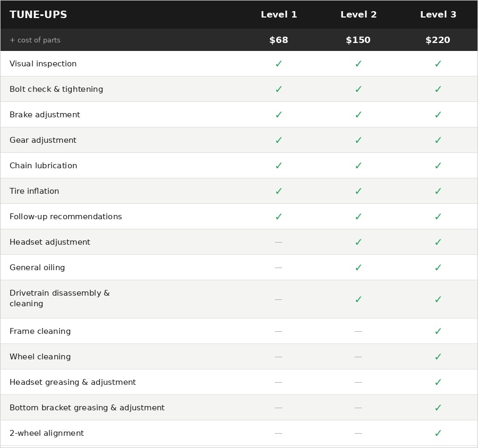The width and height of the screenshot is (478, 448).
Task: Click Level 2 dash for Wheel cleaning
Action: pos(358,357)
